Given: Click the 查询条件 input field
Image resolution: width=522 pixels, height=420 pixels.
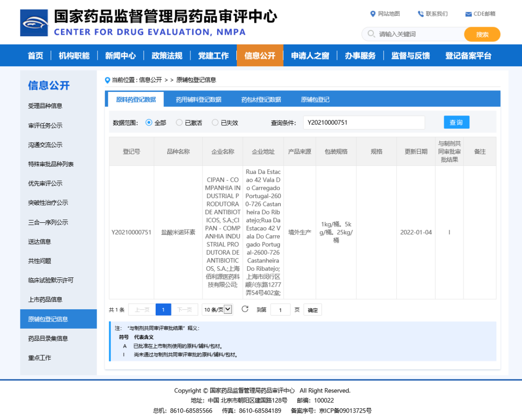Looking at the screenshot, I should click(363, 123).
